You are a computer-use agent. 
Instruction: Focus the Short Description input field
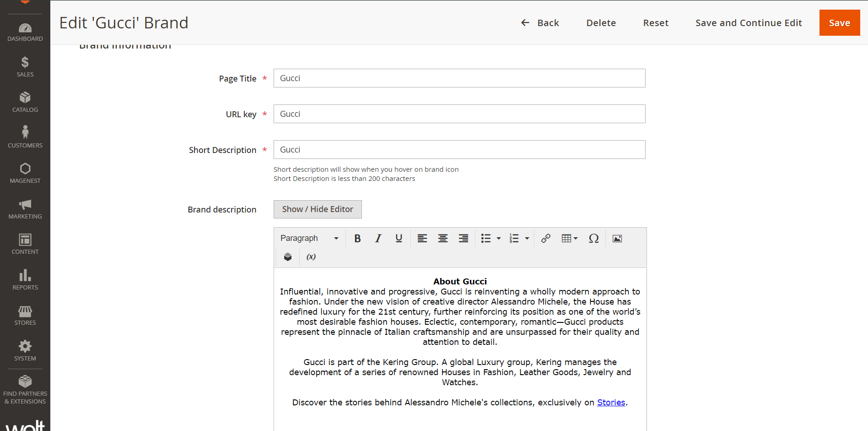[459, 150]
